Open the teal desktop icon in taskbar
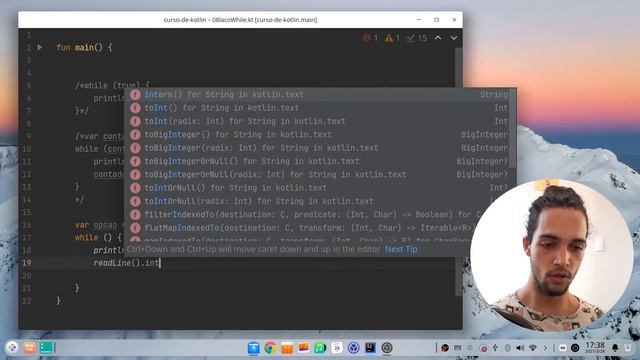Image resolution: width=640 pixels, height=360 pixels. (x=46, y=348)
